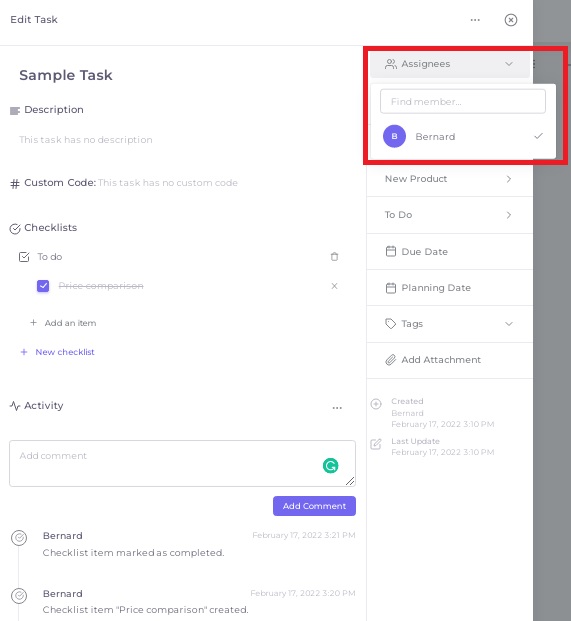Click the Due Date calendar icon
Viewport: 571px width, 621px height.
point(390,251)
